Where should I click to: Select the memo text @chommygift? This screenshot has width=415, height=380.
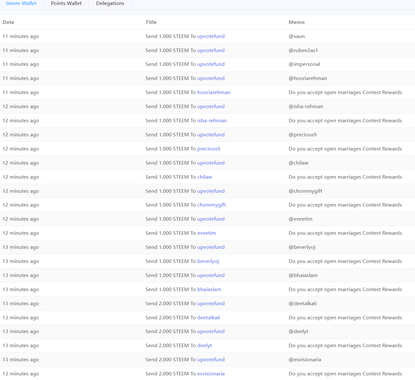tap(306, 191)
